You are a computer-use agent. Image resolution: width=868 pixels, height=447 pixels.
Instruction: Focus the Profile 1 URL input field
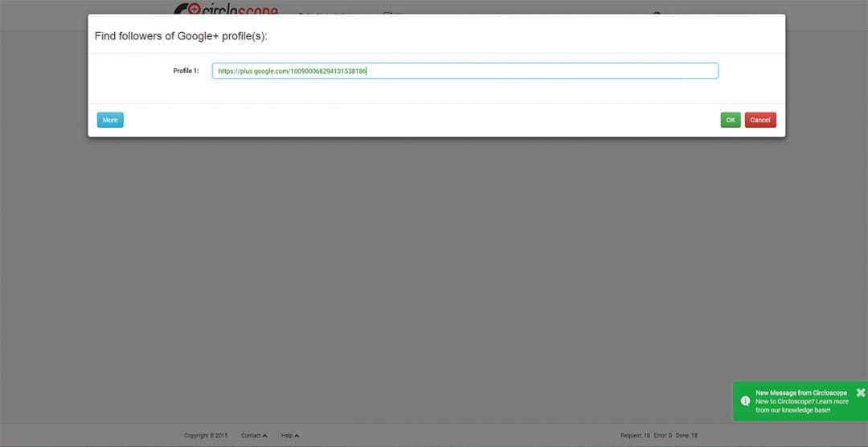coord(465,71)
